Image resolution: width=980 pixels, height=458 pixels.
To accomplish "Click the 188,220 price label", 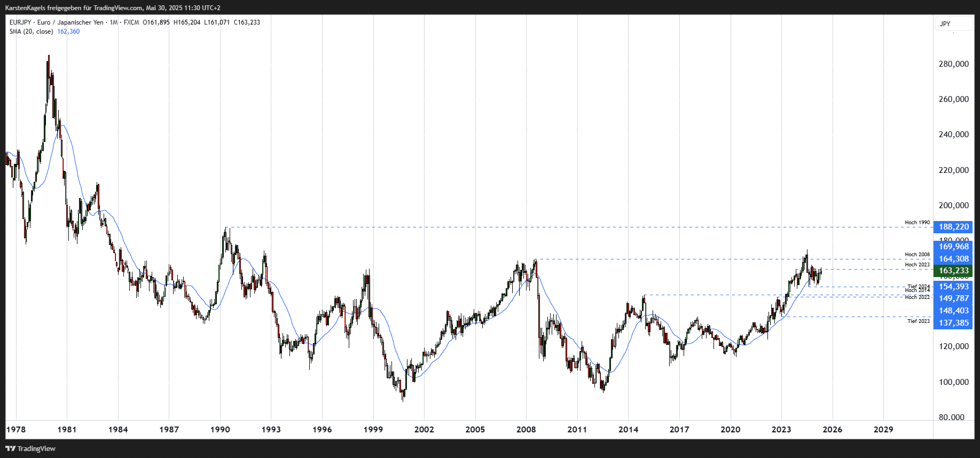I will point(953,227).
